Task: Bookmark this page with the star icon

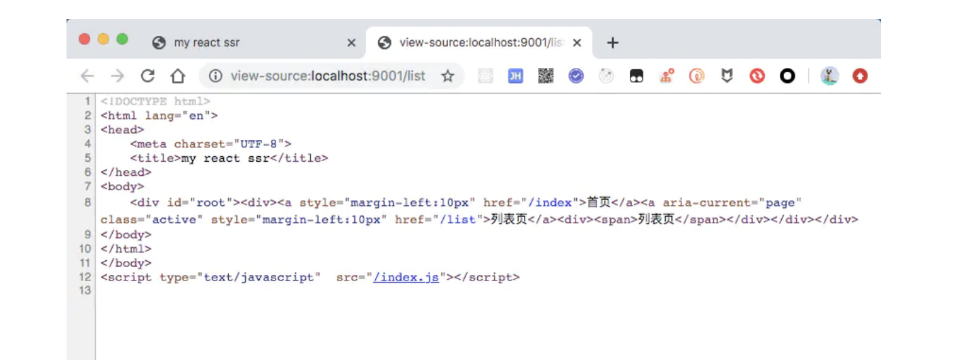Action: (x=447, y=76)
